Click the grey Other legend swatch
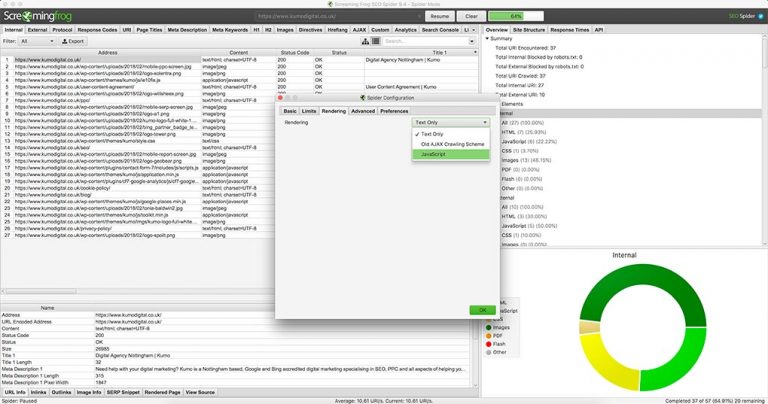This screenshot has height=404, width=768. (x=488, y=352)
